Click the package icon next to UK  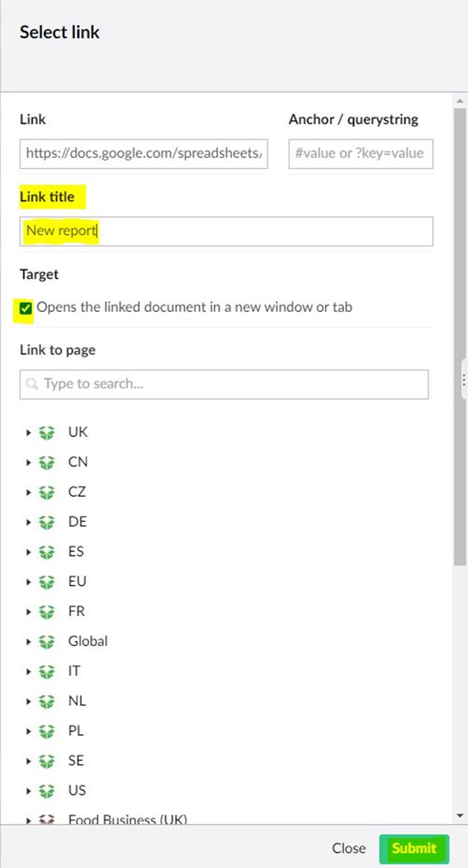46,432
